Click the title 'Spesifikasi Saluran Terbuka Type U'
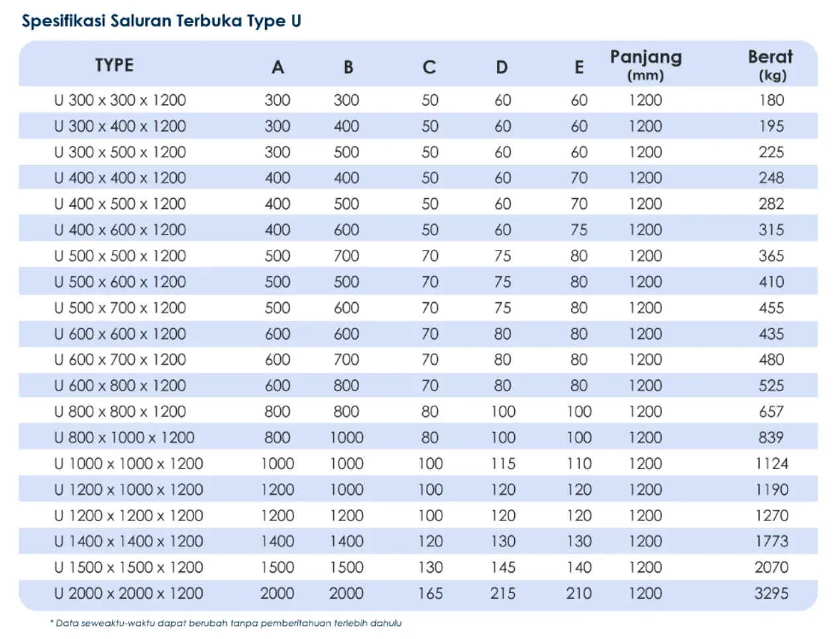 point(161,21)
